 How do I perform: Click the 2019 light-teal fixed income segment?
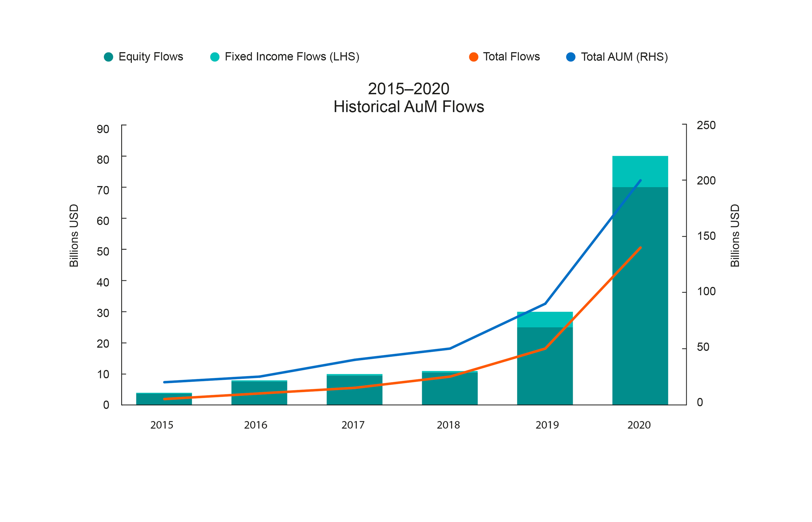(x=545, y=320)
